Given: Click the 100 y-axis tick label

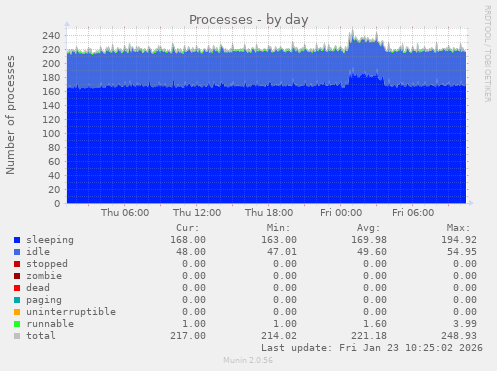Looking at the screenshot, I should pos(51,134).
